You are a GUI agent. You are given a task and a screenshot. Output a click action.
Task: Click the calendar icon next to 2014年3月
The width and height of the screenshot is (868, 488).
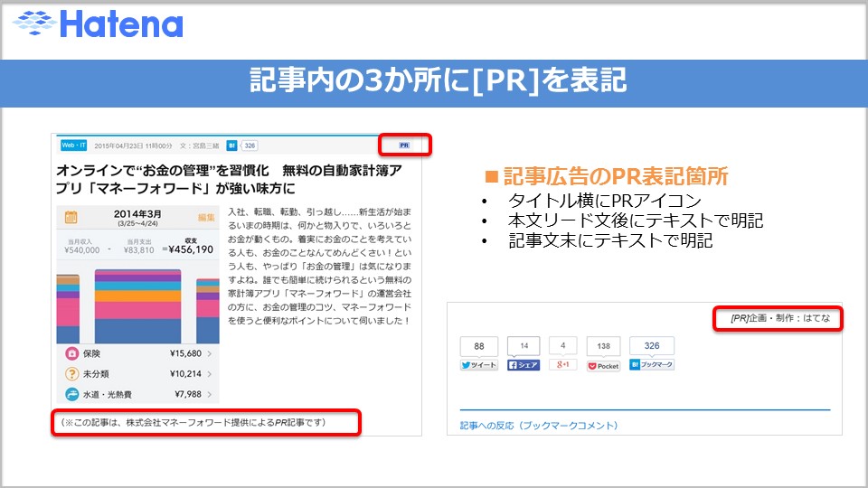71,217
